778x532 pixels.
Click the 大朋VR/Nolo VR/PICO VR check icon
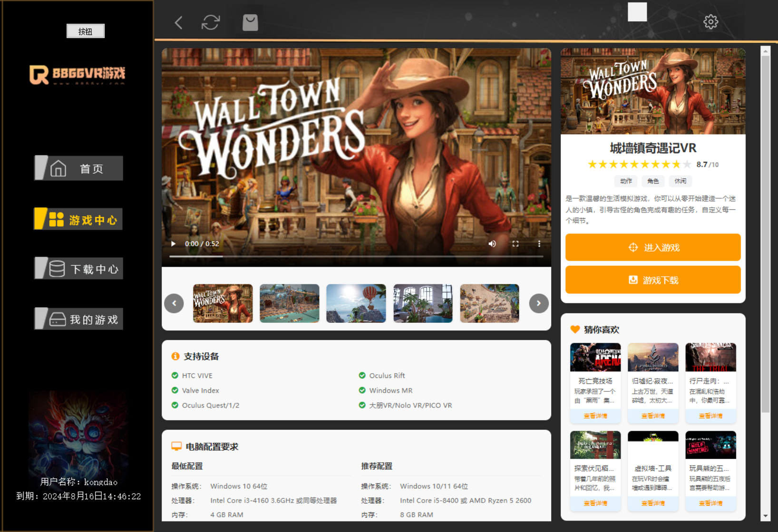[362, 405]
